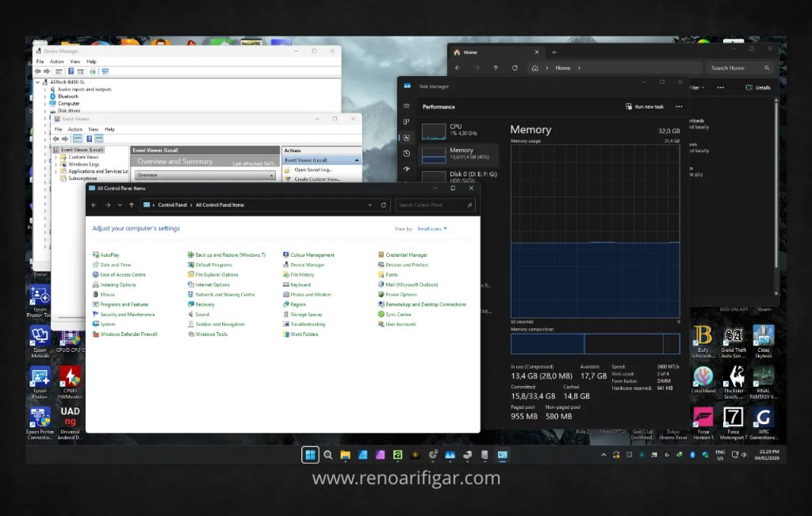Viewport: 812px width, 516px height.
Task: Select Disk 0 in the performance list
Action: pyautogui.click(x=473, y=174)
